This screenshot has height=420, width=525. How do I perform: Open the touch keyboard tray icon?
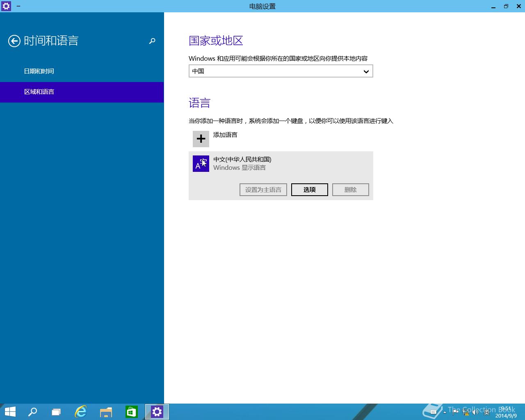click(434, 412)
